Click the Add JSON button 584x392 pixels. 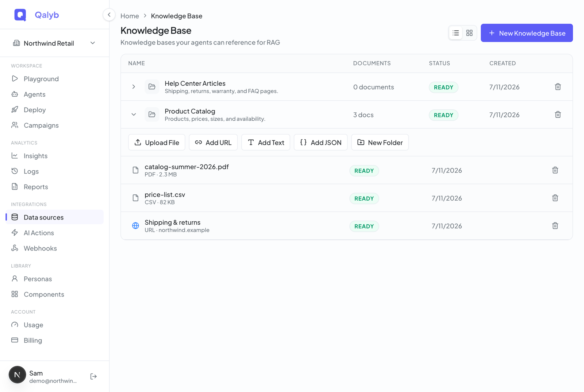[x=320, y=143]
